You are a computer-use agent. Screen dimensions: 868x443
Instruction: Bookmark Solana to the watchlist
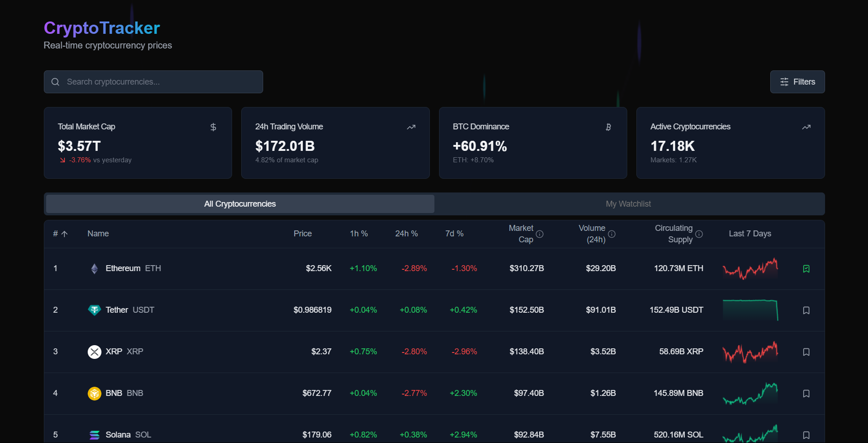pyautogui.click(x=806, y=435)
